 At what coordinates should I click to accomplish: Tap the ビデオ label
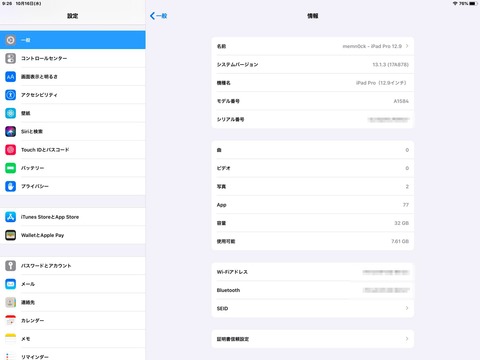click(x=224, y=168)
